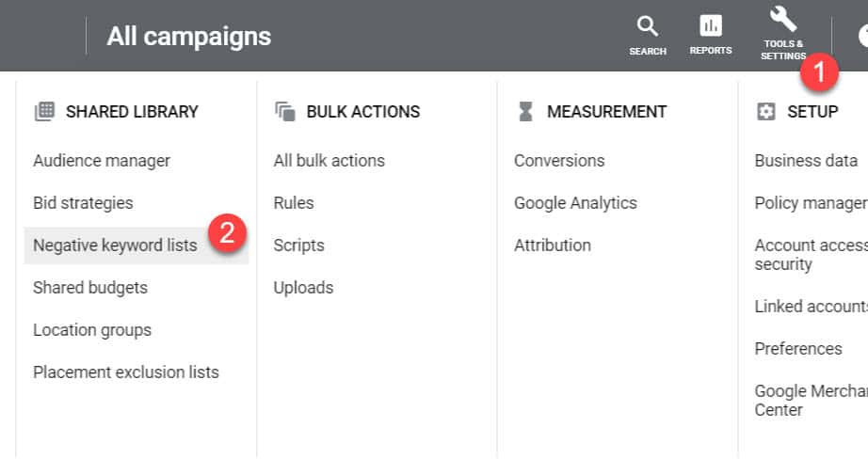View All bulk actions
Image resolution: width=868 pixels, height=459 pixels.
(329, 161)
